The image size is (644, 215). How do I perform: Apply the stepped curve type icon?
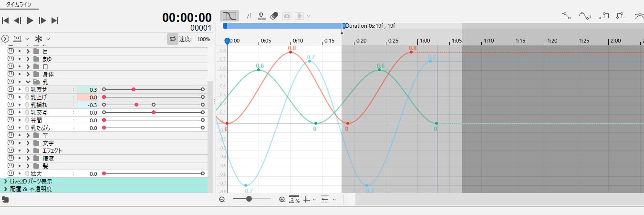(x=604, y=16)
